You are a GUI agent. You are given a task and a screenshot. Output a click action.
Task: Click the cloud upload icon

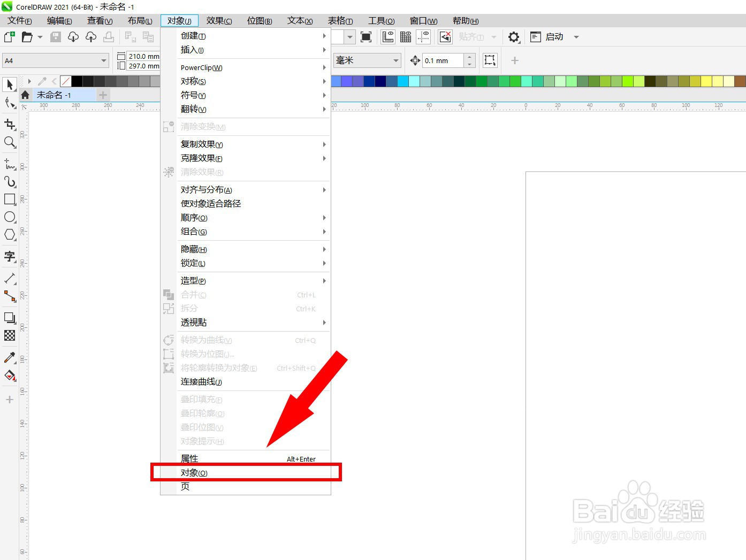91,37
